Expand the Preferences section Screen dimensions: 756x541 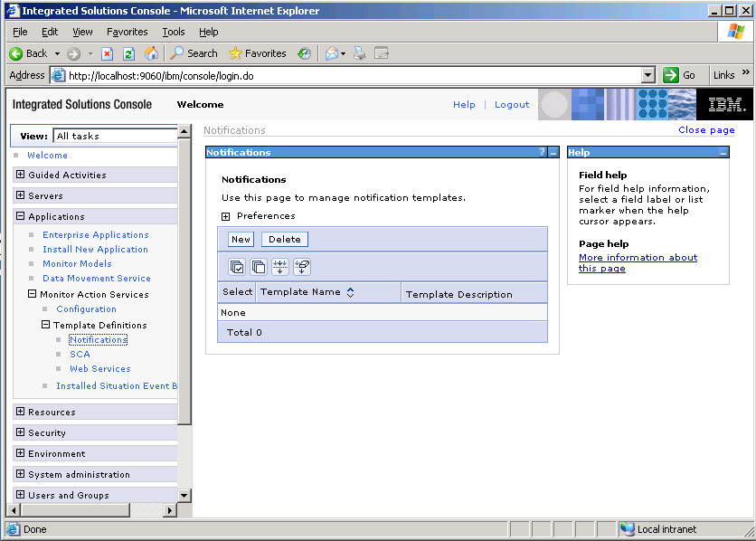click(x=226, y=216)
